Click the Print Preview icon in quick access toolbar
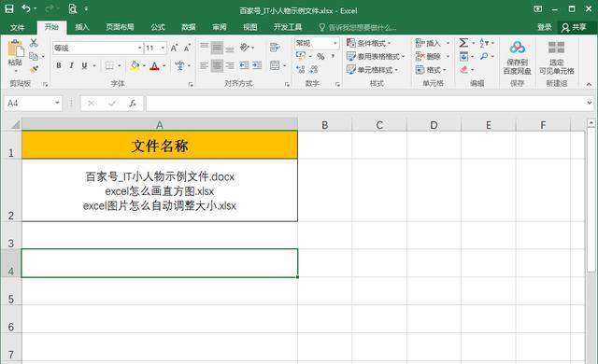 pyautogui.click(x=73, y=8)
